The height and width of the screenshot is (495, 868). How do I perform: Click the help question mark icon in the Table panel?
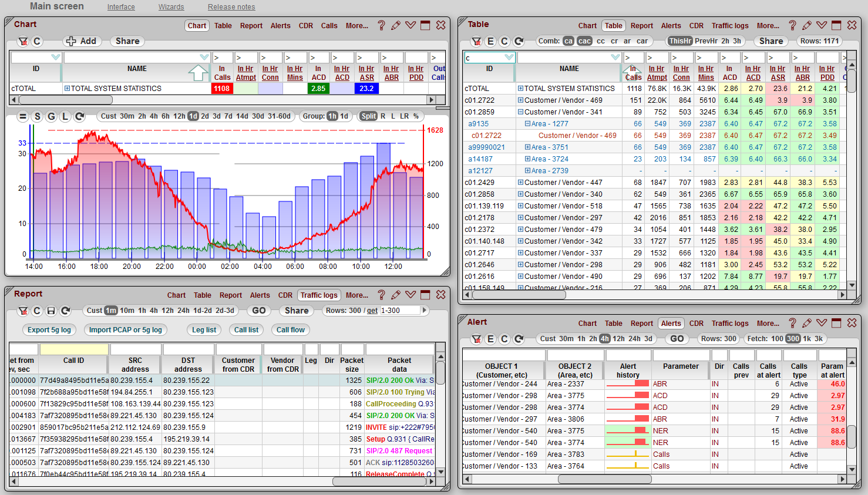coord(792,25)
